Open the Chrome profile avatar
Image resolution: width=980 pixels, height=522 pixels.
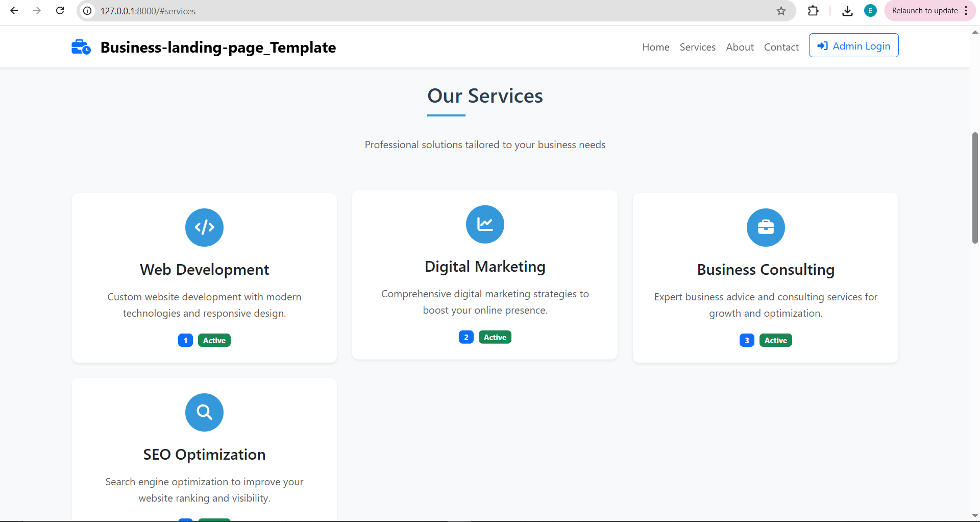[x=870, y=11]
